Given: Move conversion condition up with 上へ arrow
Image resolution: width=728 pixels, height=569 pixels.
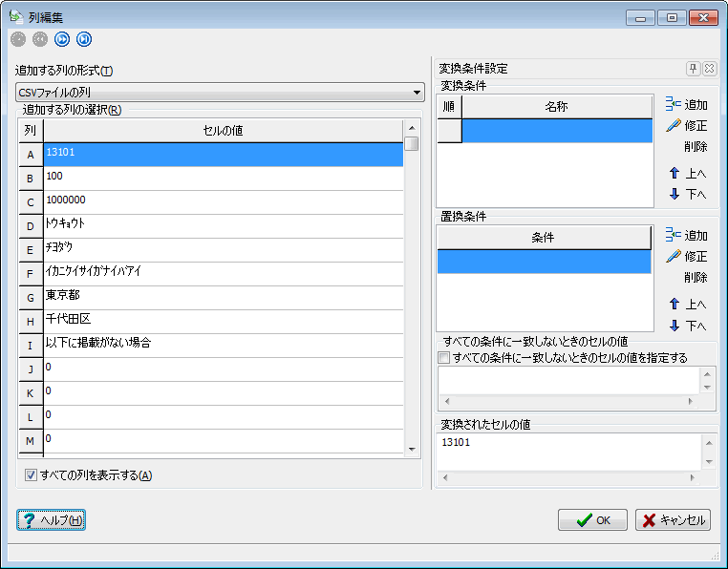Looking at the screenshot, I should [686, 174].
